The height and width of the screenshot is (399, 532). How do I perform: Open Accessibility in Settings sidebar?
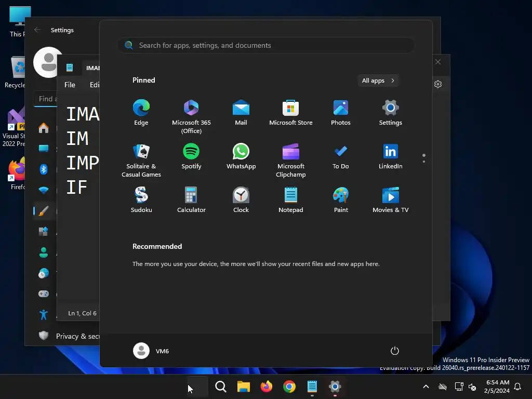coord(44,314)
